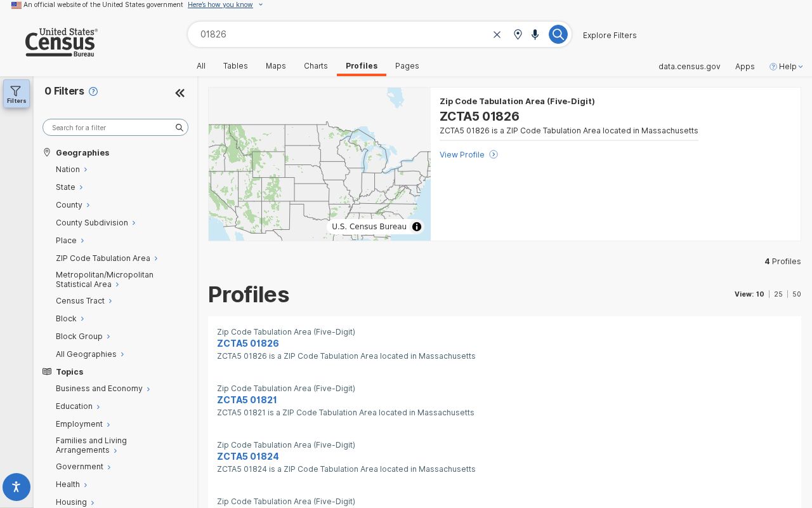Click the magnifier in filter search field
Viewport: 812px width, 508px height.
(x=180, y=128)
